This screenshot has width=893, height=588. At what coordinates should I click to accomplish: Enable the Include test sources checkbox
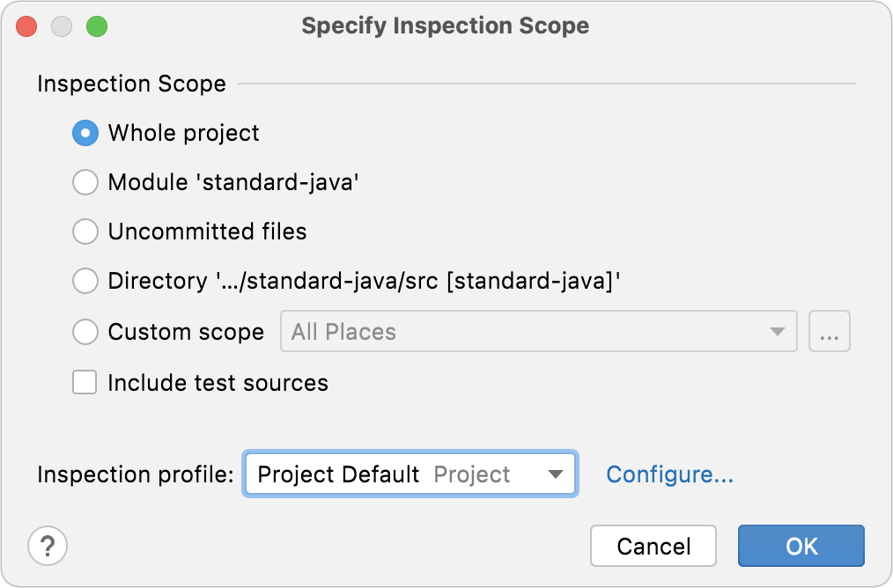coord(85,382)
